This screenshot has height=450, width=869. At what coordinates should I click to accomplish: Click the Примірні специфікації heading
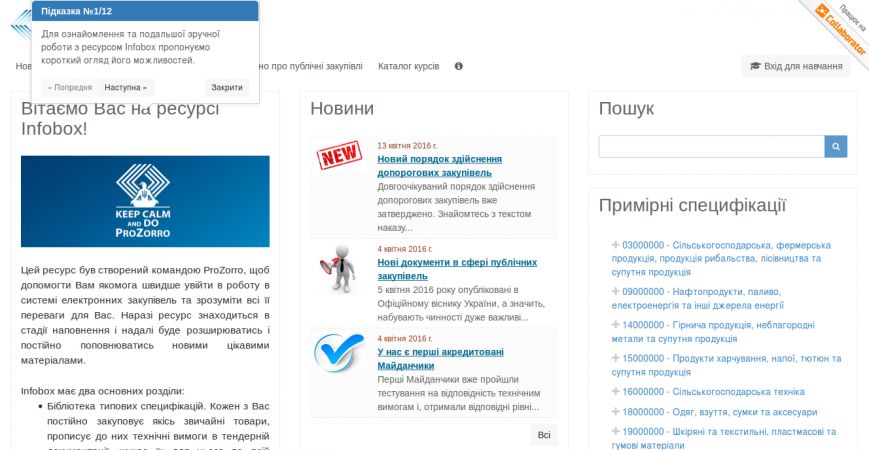(x=692, y=206)
